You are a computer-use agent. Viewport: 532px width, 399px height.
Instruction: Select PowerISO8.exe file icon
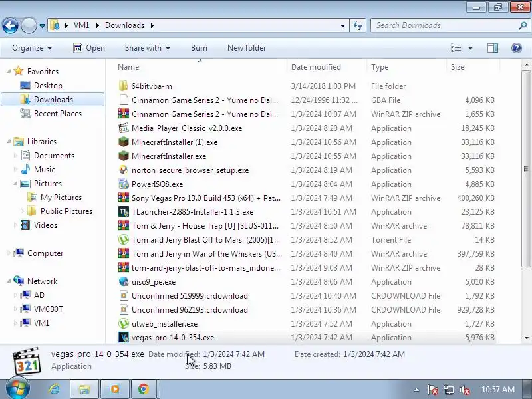tap(124, 184)
